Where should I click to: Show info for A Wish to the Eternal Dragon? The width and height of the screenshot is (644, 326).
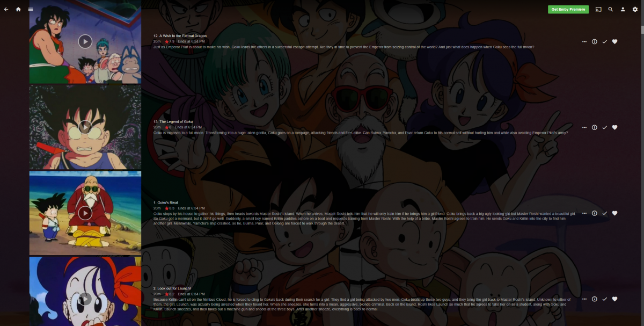(594, 41)
